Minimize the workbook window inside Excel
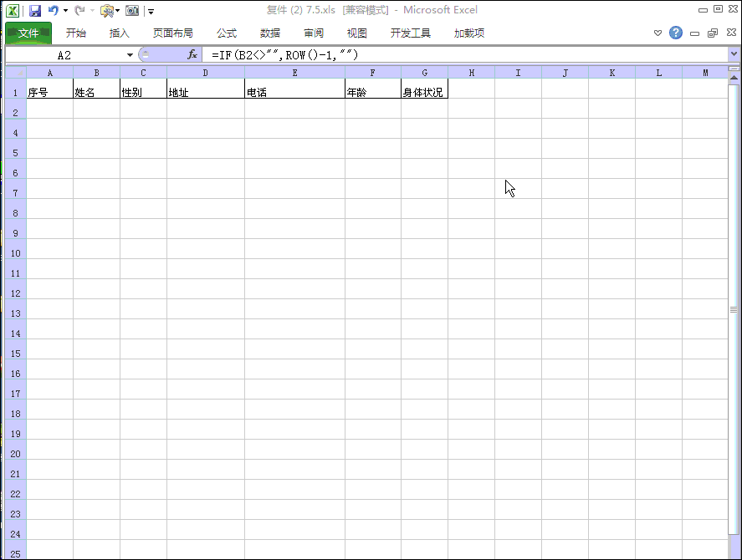 point(694,33)
